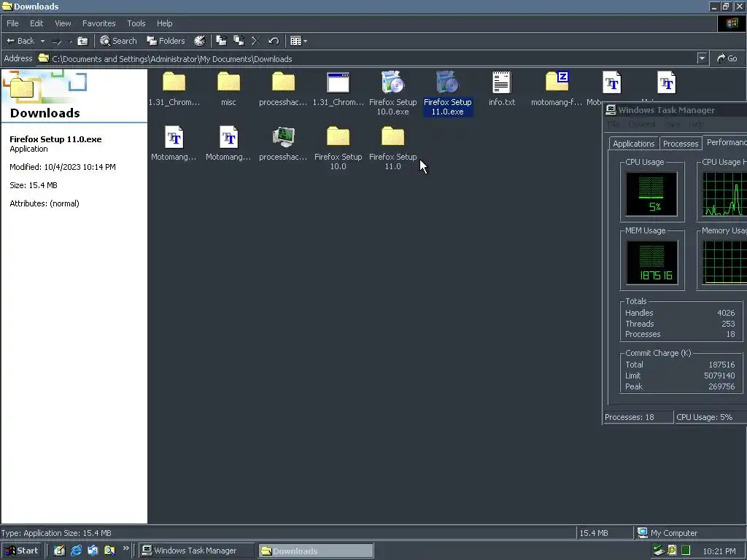
Task: Open the Views dropdown button
Action: [298, 41]
